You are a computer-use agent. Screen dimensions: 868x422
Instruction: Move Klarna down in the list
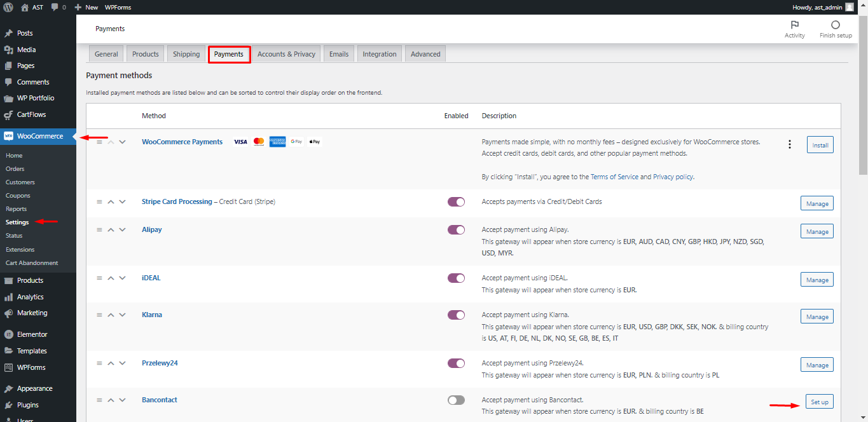point(123,315)
